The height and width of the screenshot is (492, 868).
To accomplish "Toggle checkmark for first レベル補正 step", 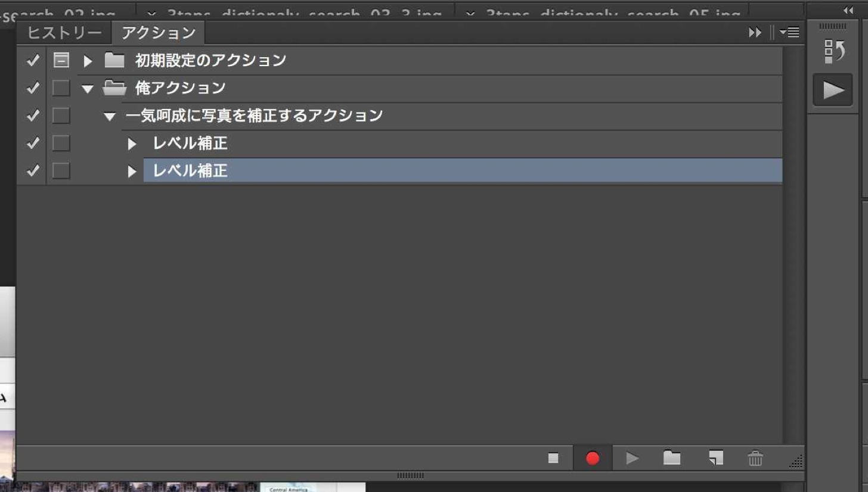I will coord(33,144).
